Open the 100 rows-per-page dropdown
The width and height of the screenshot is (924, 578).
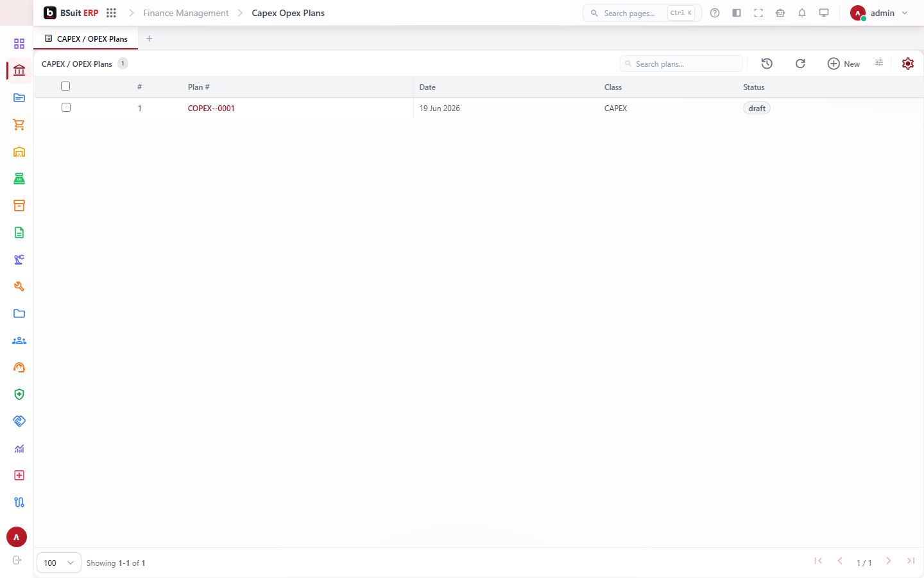pyautogui.click(x=59, y=563)
